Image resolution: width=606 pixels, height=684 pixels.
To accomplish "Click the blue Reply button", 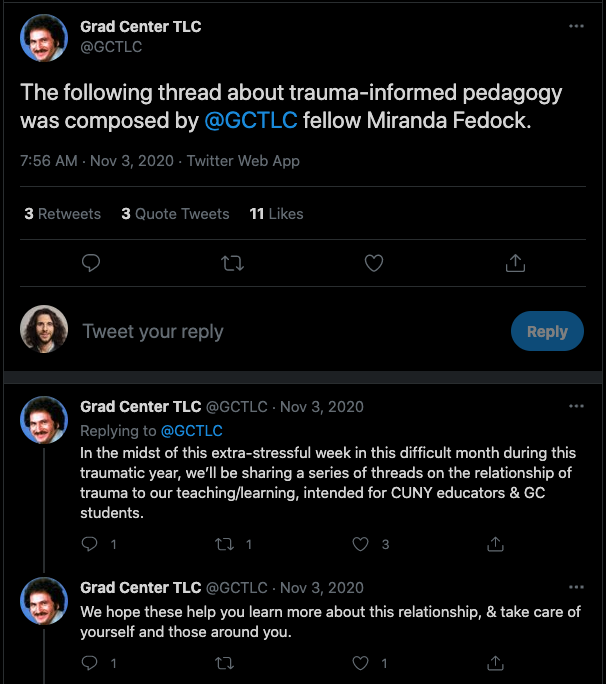I will pyautogui.click(x=547, y=332).
